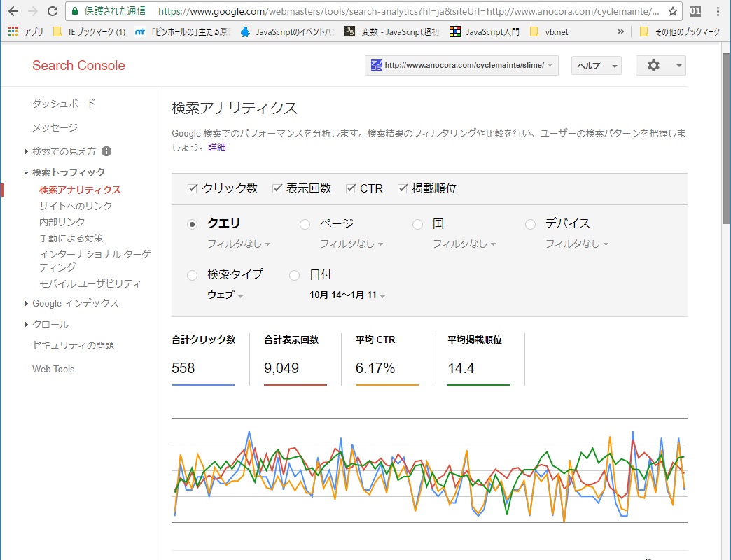
Task: Click the browser forward arrow
Action: pos(33,11)
